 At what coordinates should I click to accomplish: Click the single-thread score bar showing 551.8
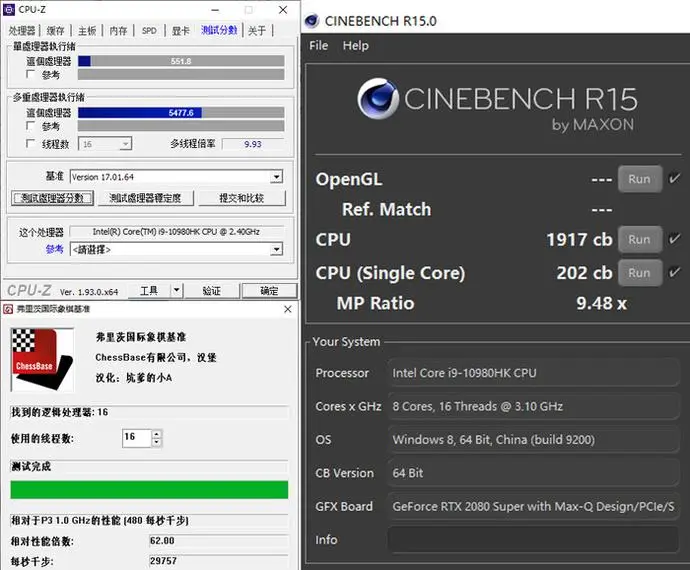181,61
